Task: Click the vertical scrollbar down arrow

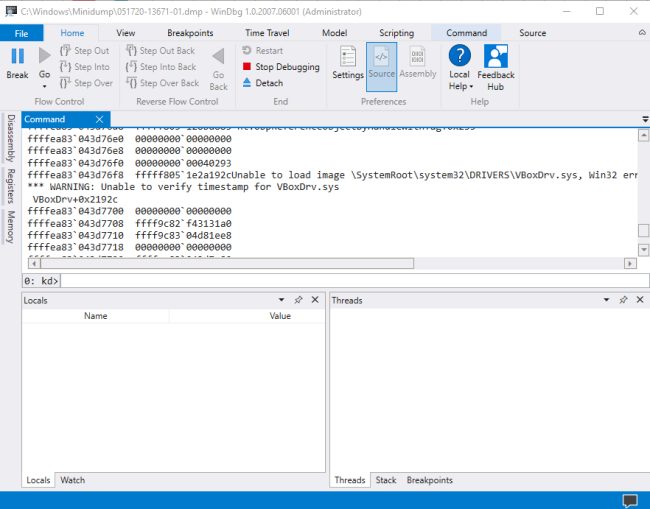Action: pyautogui.click(x=643, y=250)
